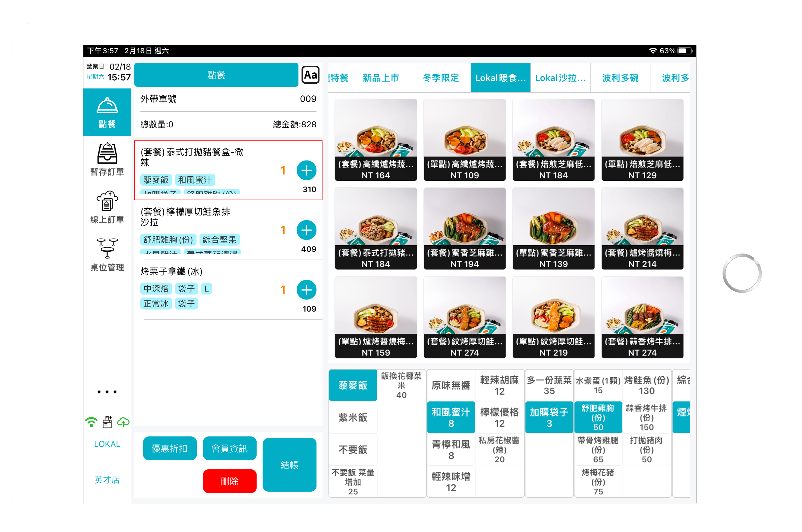802x532 pixels.
Task: Switch to the 新品上市 category tab
Action: click(x=381, y=78)
